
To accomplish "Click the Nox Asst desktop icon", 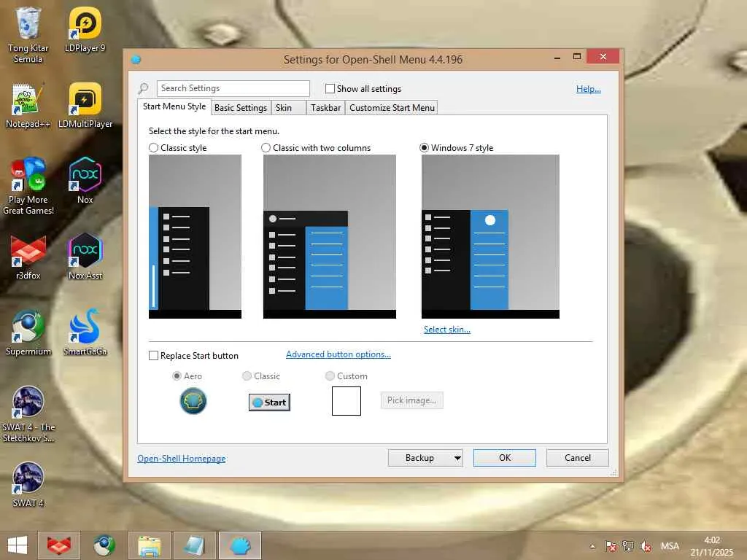I will pyautogui.click(x=85, y=257).
